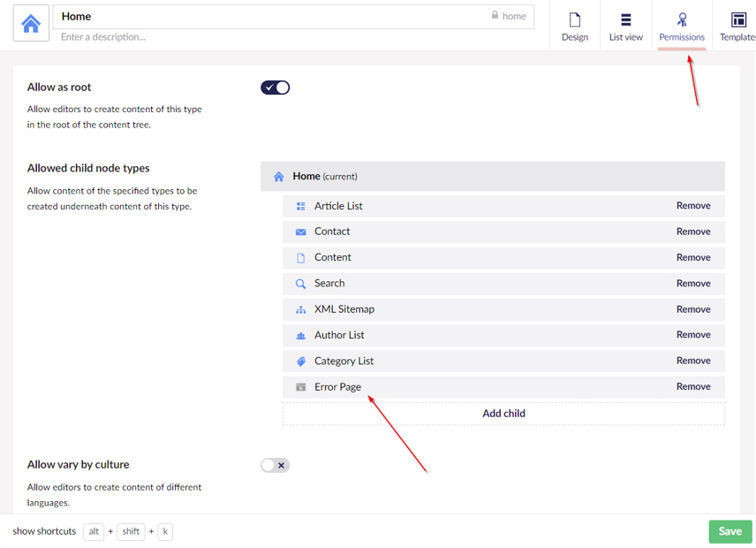
Task: Click the Search magnifier icon
Action: click(300, 284)
